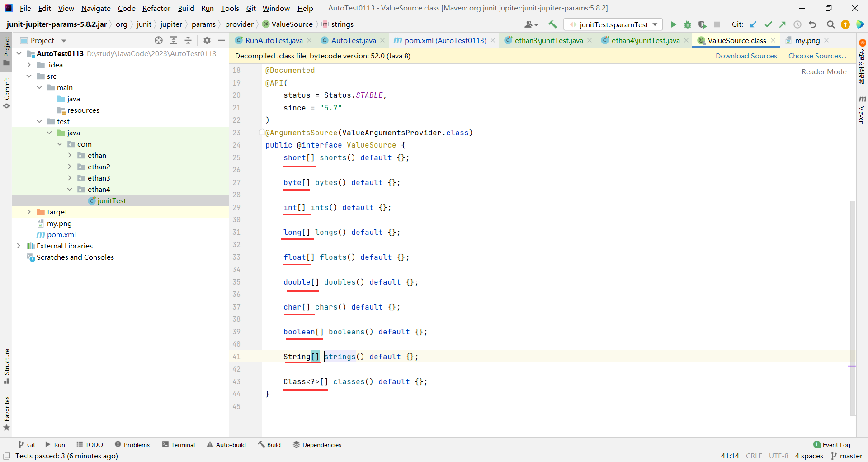Open Dependencies tool window

click(x=317, y=445)
